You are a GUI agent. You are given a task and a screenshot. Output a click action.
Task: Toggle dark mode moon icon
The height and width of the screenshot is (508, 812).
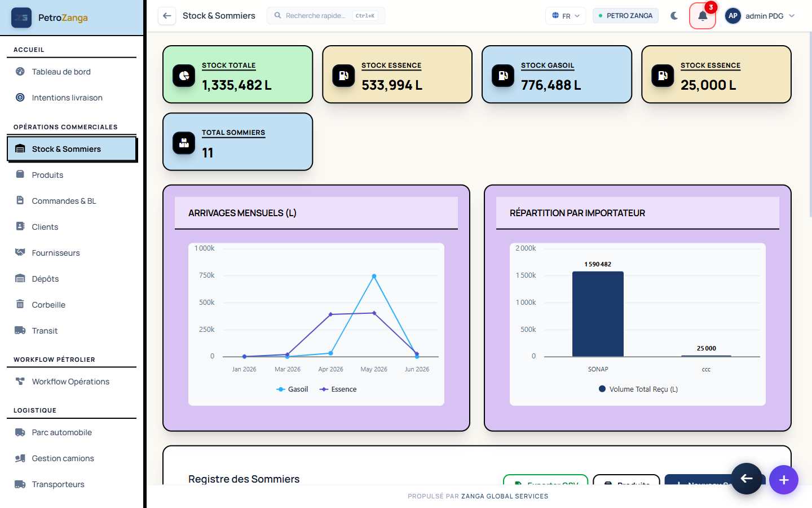pos(674,16)
